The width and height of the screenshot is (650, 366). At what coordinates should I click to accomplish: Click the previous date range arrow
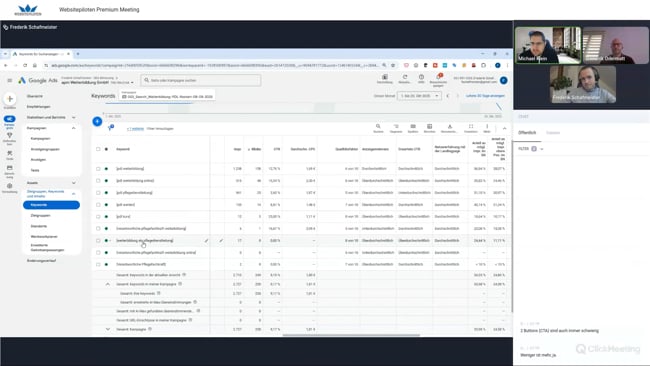click(448, 96)
